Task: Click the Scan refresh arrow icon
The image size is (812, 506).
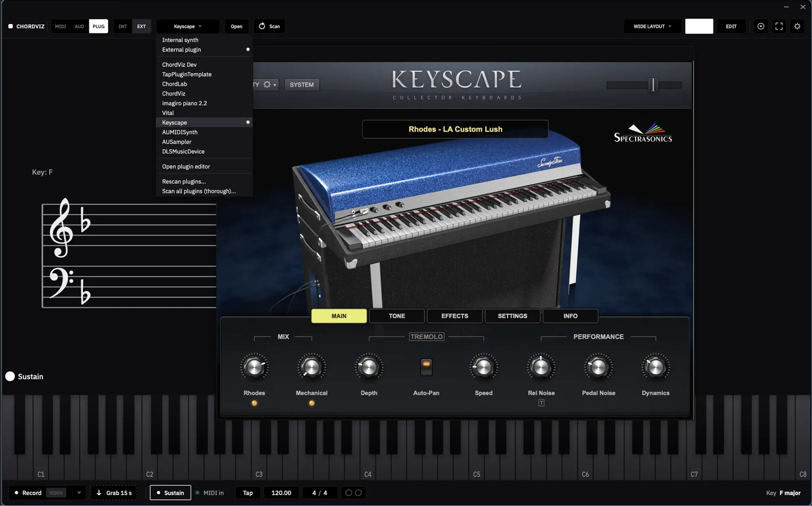Action: point(262,26)
